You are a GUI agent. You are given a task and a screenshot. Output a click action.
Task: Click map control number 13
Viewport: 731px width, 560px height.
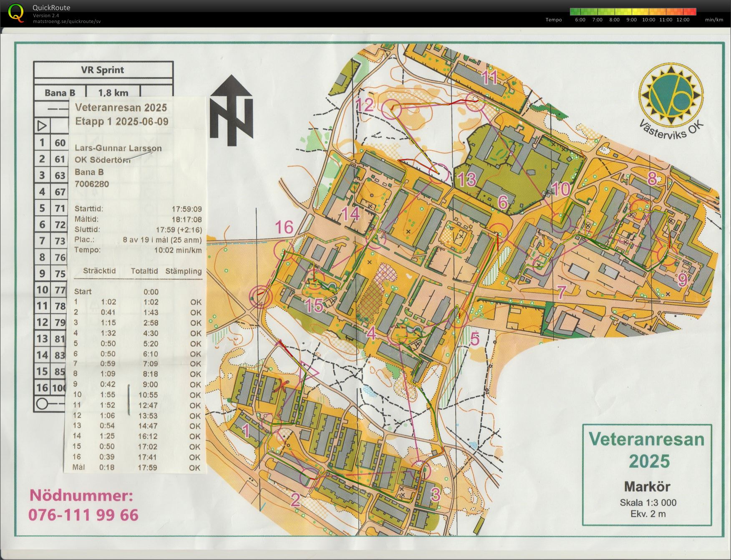click(467, 180)
